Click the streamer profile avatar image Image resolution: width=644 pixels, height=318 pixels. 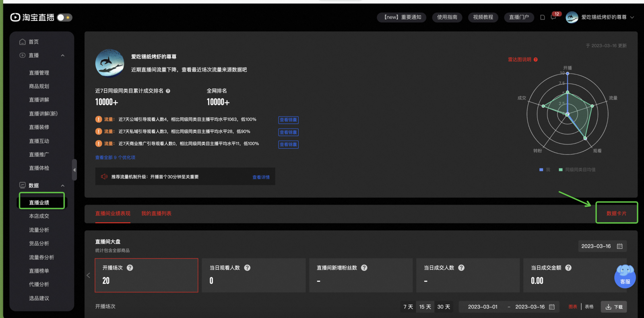[109, 63]
